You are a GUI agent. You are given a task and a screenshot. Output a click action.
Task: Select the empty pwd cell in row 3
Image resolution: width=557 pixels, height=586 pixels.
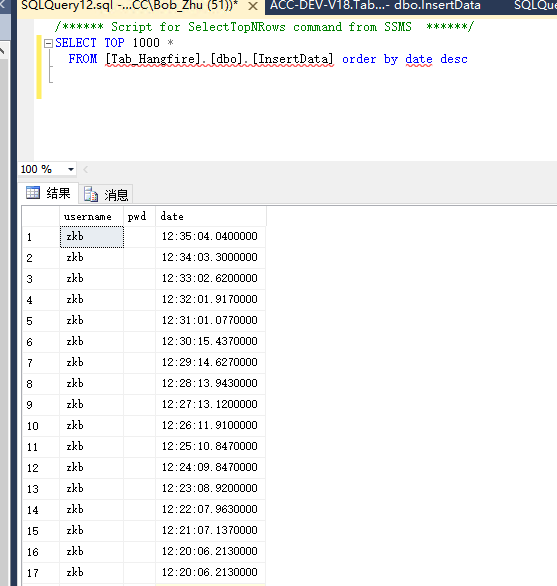(139, 278)
